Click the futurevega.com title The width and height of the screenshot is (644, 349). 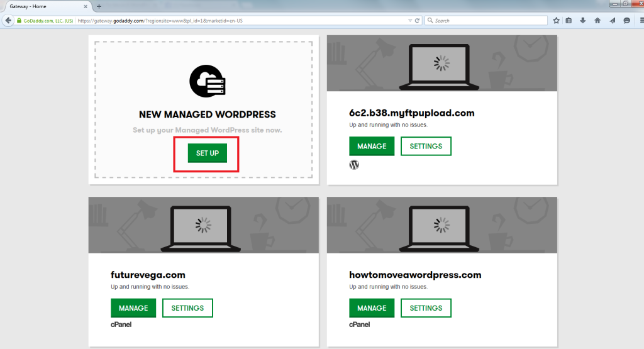pyautogui.click(x=148, y=275)
